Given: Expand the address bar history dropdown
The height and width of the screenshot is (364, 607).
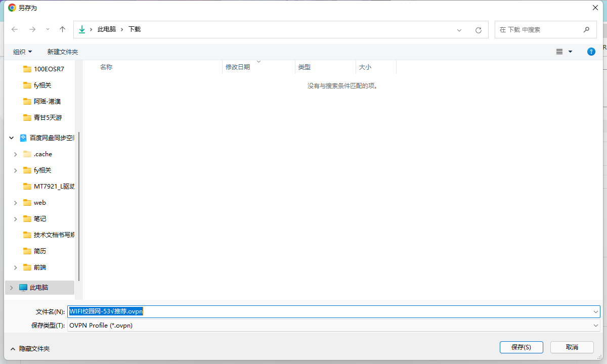Looking at the screenshot, I should coord(459,30).
